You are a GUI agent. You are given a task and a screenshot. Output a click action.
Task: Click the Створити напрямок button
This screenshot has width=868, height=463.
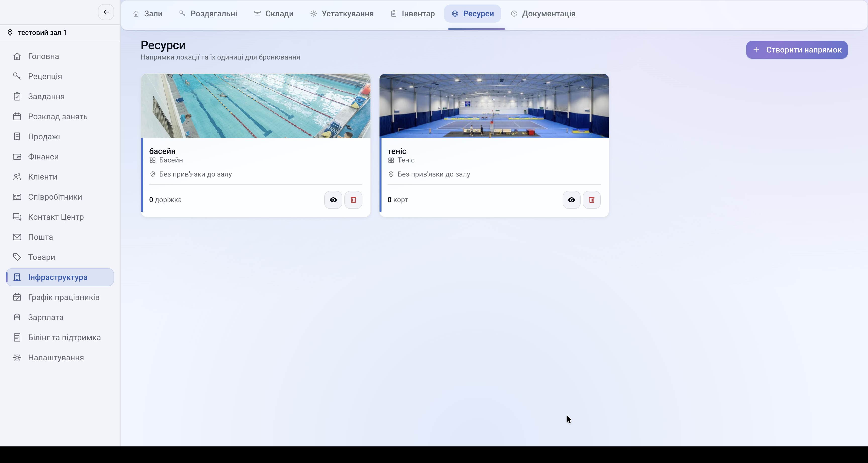[x=797, y=50]
